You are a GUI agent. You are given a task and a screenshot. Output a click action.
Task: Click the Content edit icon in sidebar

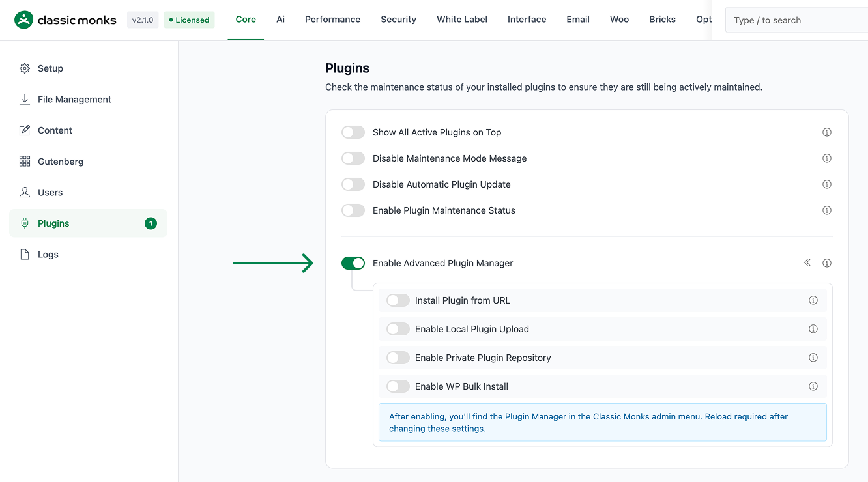point(25,130)
